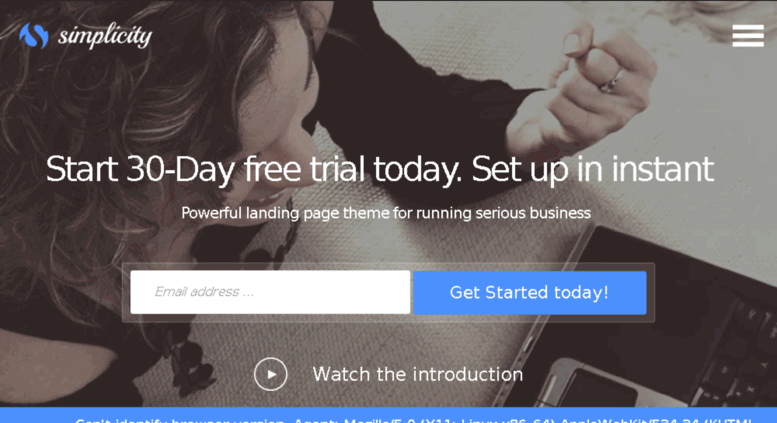The height and width of the screenshot is (423, 777).
Task: Click the "Set up in instant" headline text
Action: (593, 169)
